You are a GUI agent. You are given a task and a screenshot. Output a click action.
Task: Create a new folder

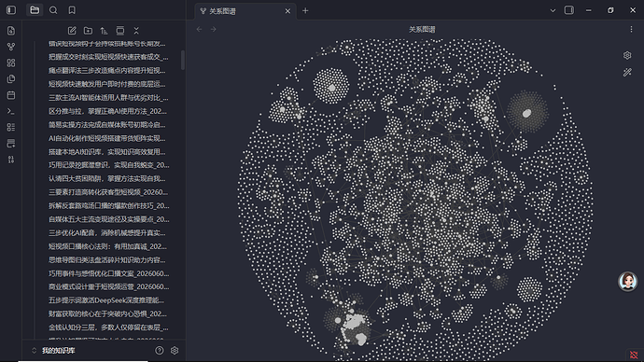88,31
